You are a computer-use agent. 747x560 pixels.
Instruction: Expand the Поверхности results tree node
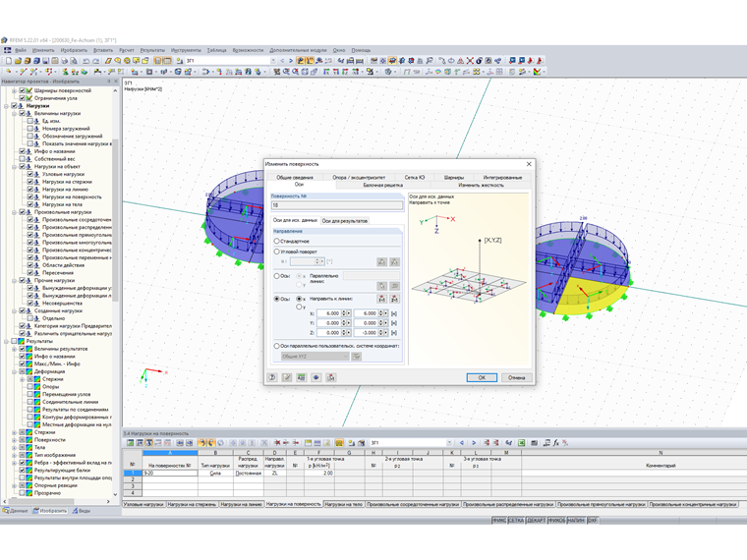tap(15, 440)
